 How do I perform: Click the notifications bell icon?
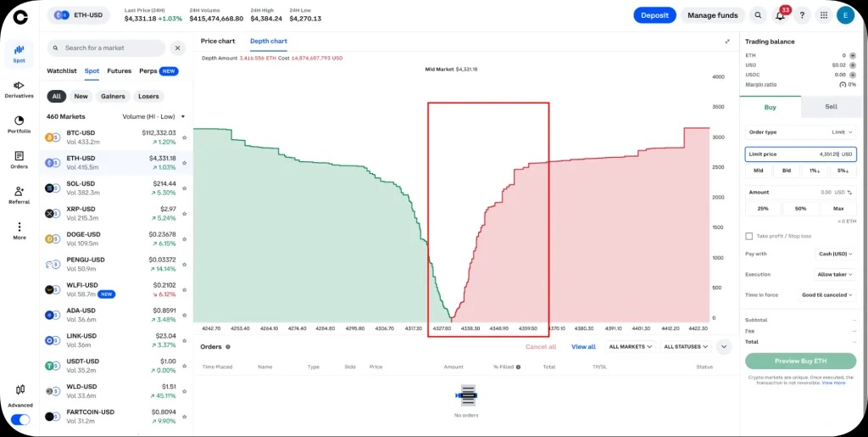[x=780, y=15]
